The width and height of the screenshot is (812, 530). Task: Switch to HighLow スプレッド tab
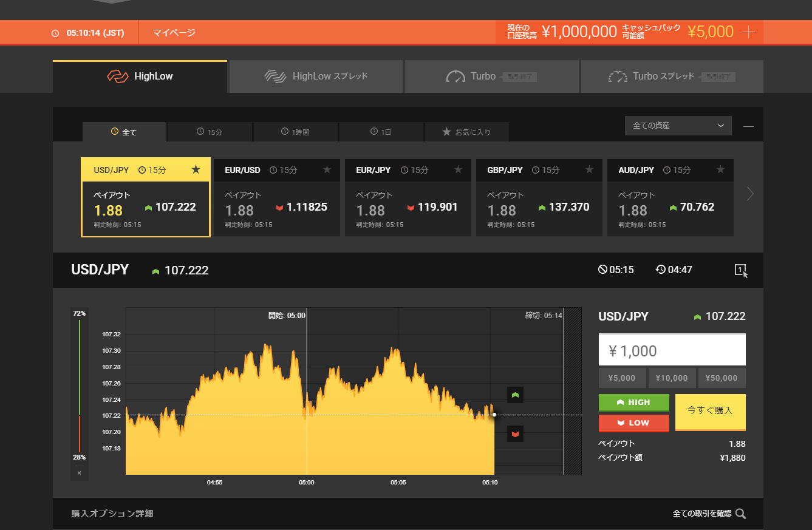316,76
